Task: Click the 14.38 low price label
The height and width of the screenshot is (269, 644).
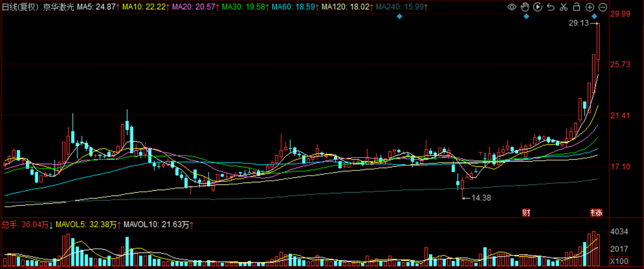Action: 481,197
